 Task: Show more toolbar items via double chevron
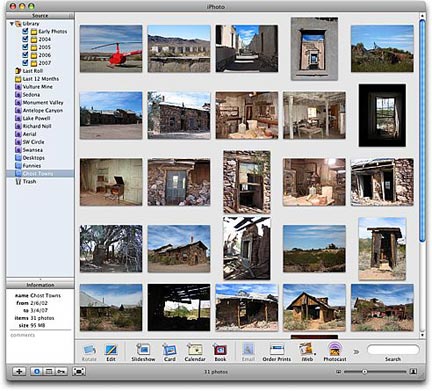click(x=356, y=352)
